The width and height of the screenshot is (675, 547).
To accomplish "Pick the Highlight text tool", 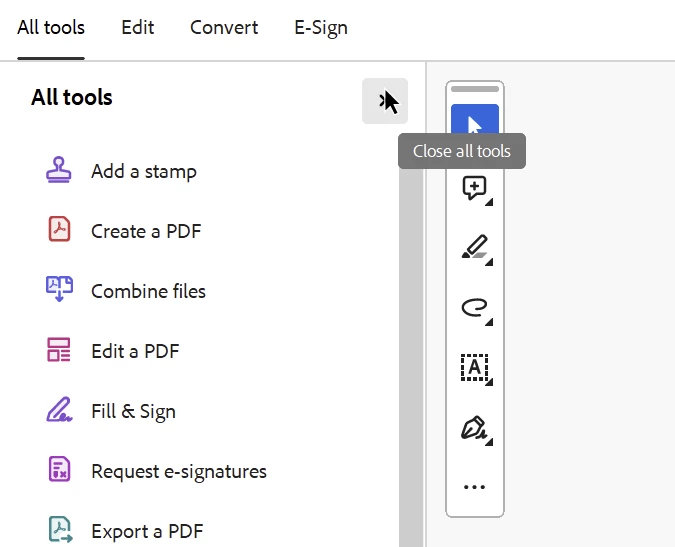I will tap(474, 247).
